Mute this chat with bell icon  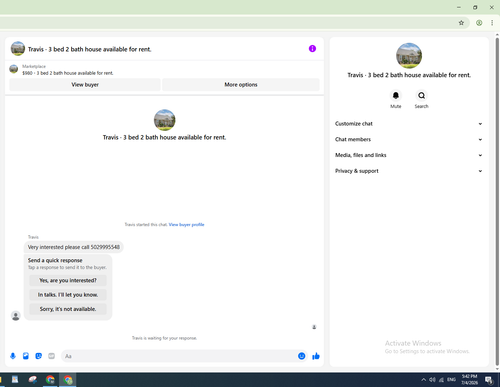[x=396, y=96]
